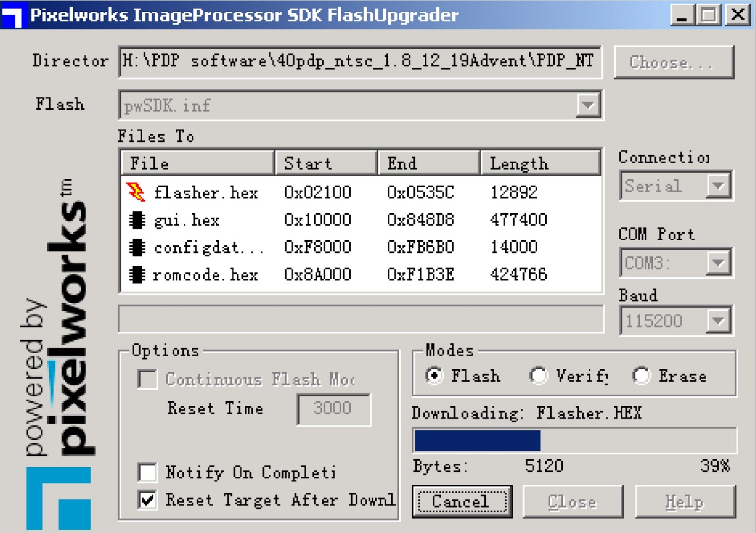Screen dimensions: 756x533
Task: Click end address 0xFB6B0
Action: [x=421, y=247]
